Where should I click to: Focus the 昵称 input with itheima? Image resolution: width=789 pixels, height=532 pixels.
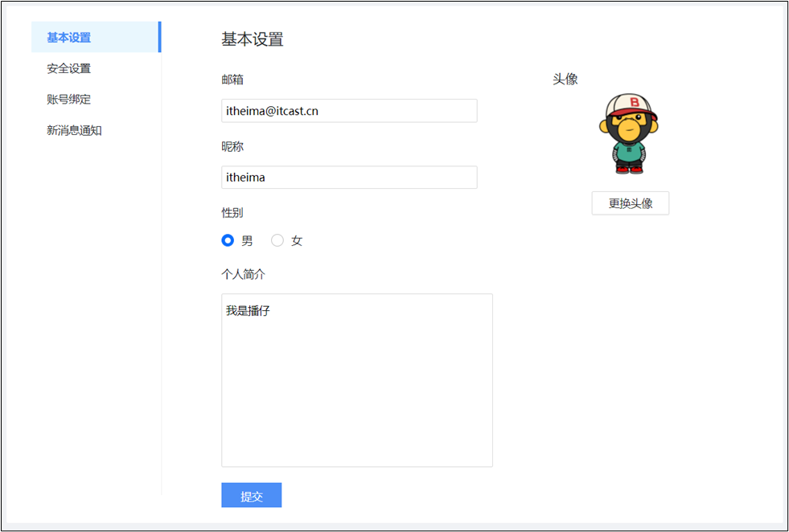pos(349,178)
